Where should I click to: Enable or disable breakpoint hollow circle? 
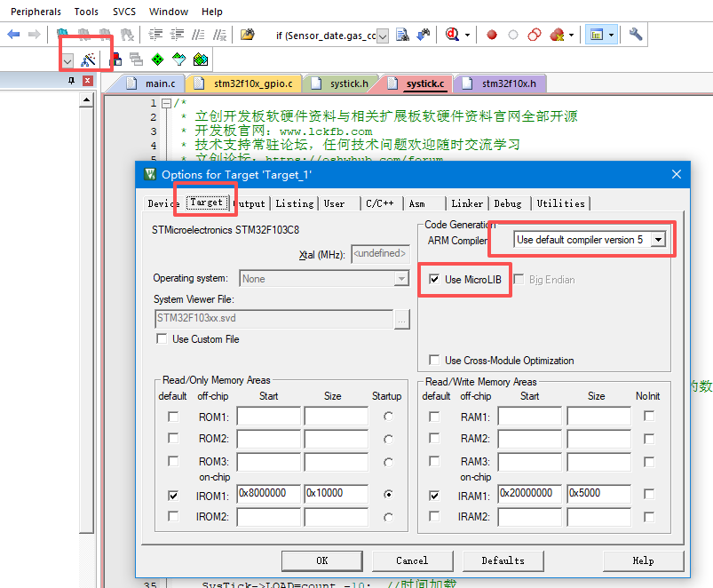[513, 35]
